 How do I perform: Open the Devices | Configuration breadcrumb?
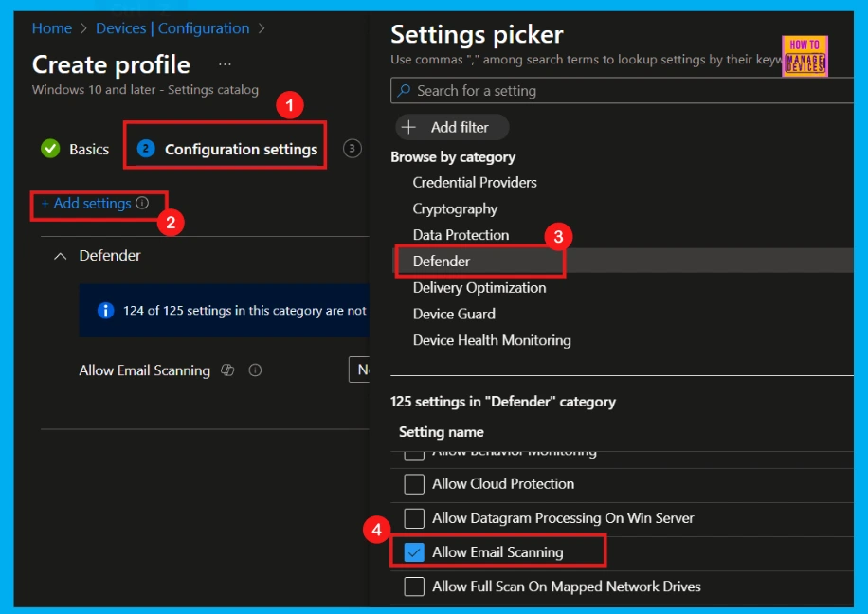[172, 28]
